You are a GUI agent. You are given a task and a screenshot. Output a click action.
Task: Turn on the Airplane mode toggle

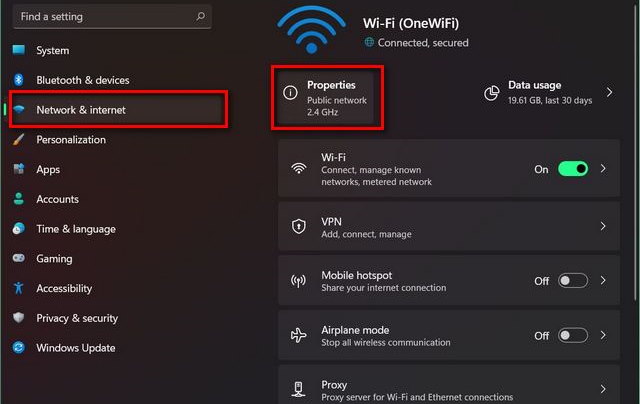573,335
